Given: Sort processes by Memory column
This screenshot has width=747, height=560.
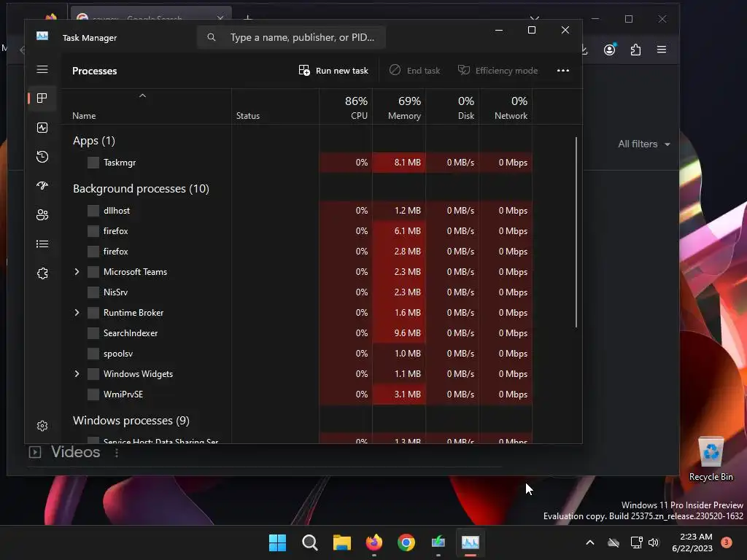Looking at the screenshot, I should pyautogui.click(x=399, y=107).
